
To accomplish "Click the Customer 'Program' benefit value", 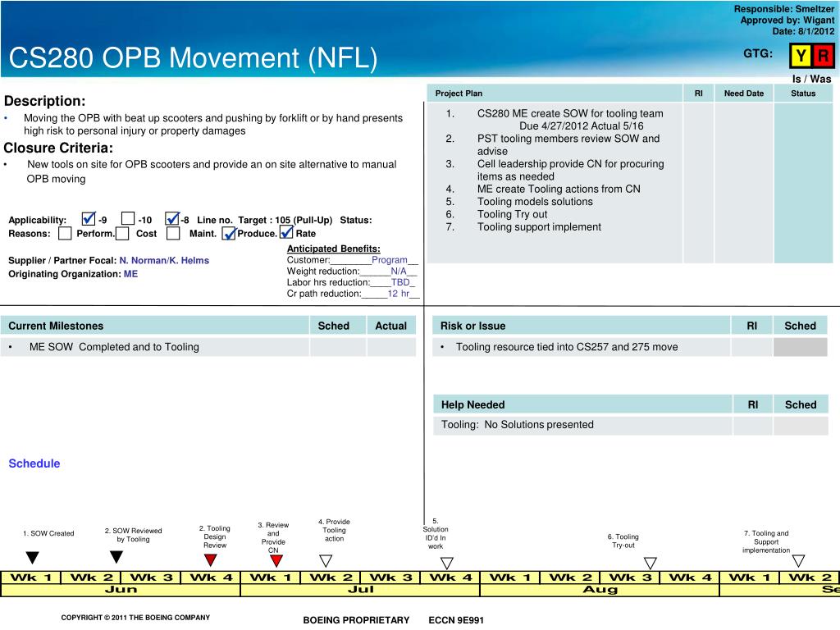I will click(390, 260).
